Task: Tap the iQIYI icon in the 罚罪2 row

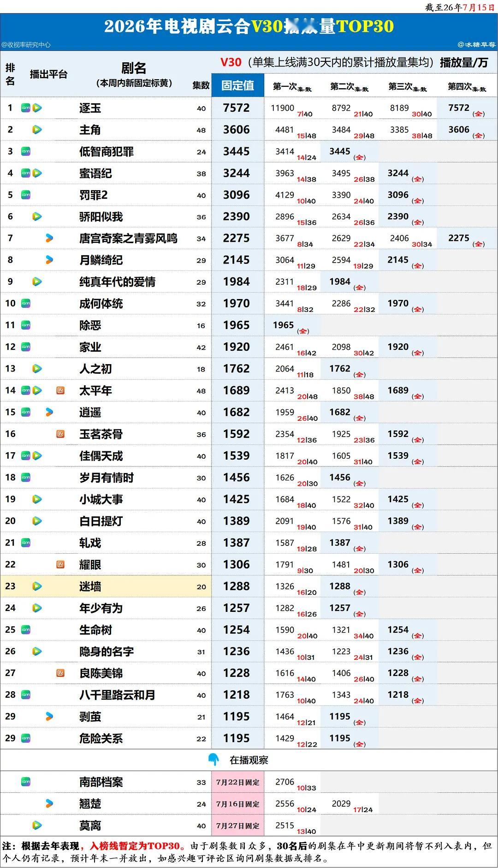Action: click(26, 195)
